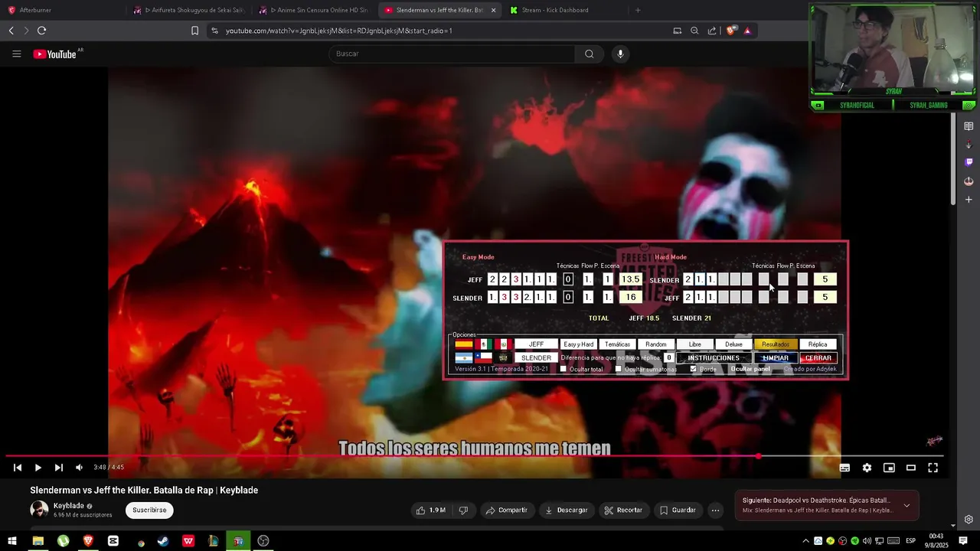Switch the player to miniplayer mode

889,468
